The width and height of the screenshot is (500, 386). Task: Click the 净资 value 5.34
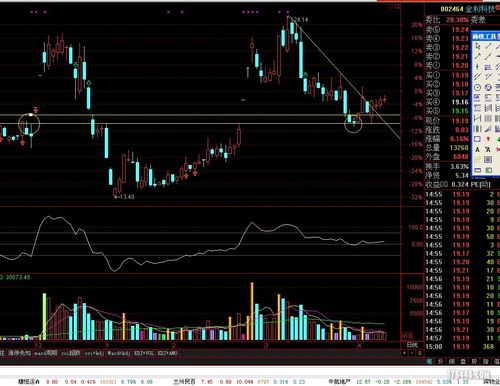462,175
